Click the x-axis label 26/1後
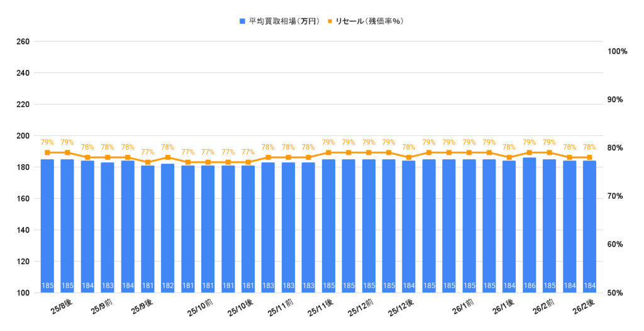The width and height of the screenshot is (644, 331). 504,308
